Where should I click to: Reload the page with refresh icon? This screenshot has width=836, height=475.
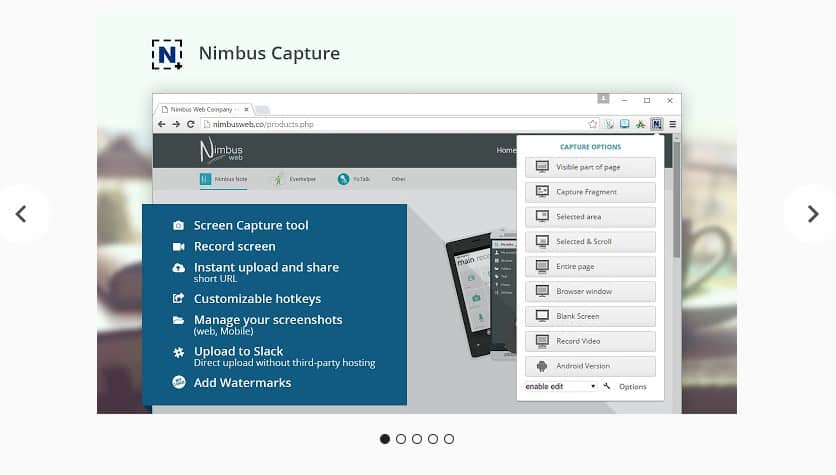click(191, 124)
